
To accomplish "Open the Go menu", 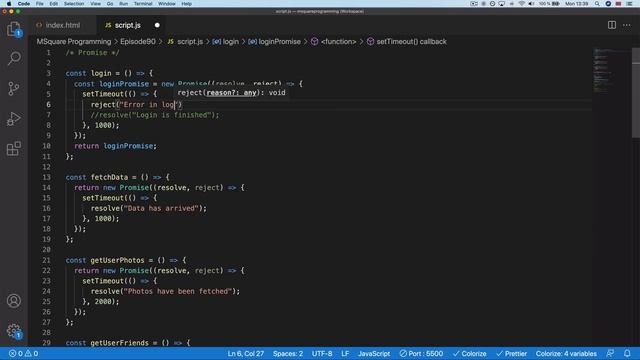I will (110, 4).
